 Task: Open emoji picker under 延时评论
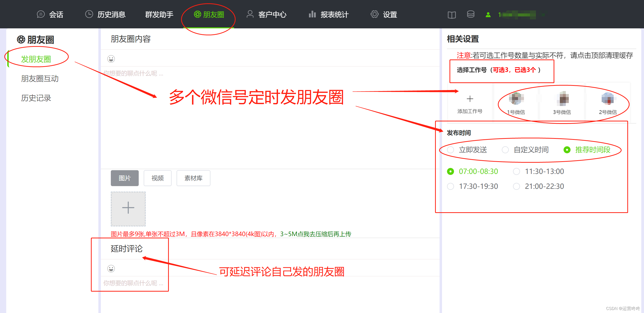coord(111,268)
